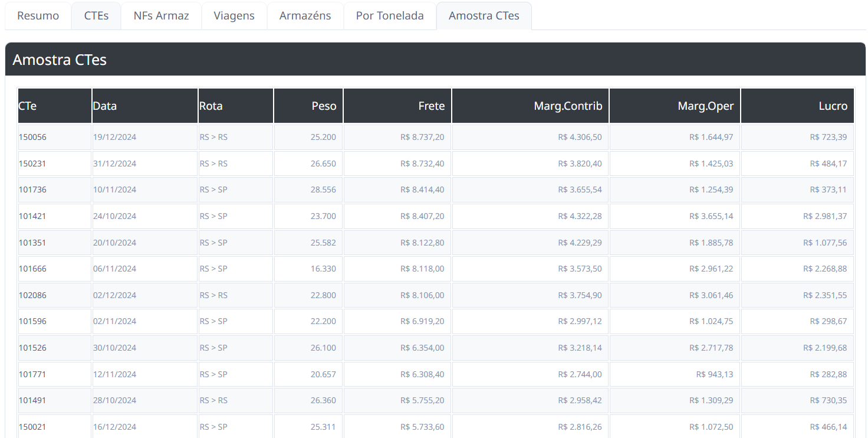Select the NFs Armaz tab
Screen dimensions: 868x438
[x=160, y=16]
